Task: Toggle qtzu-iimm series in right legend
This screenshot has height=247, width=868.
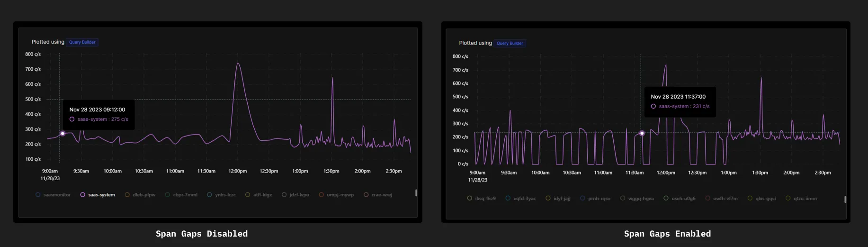Action: (801, 199)
